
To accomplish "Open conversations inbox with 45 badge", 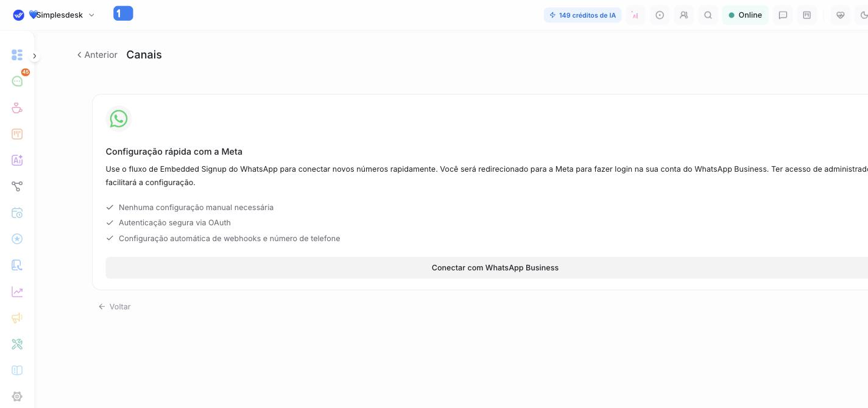I will tap(17, 81).
